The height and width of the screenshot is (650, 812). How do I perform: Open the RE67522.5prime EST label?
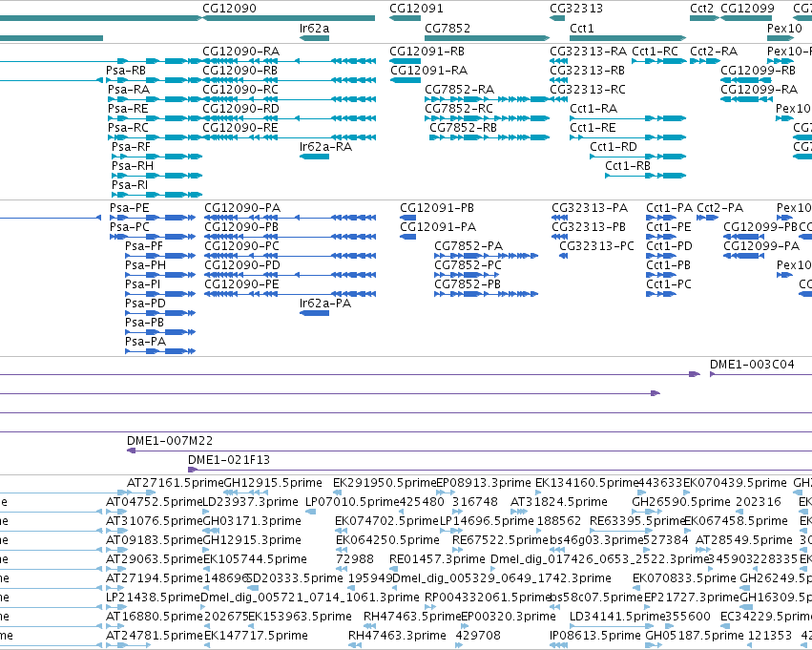pyautogui.click(x=500, y=541)
